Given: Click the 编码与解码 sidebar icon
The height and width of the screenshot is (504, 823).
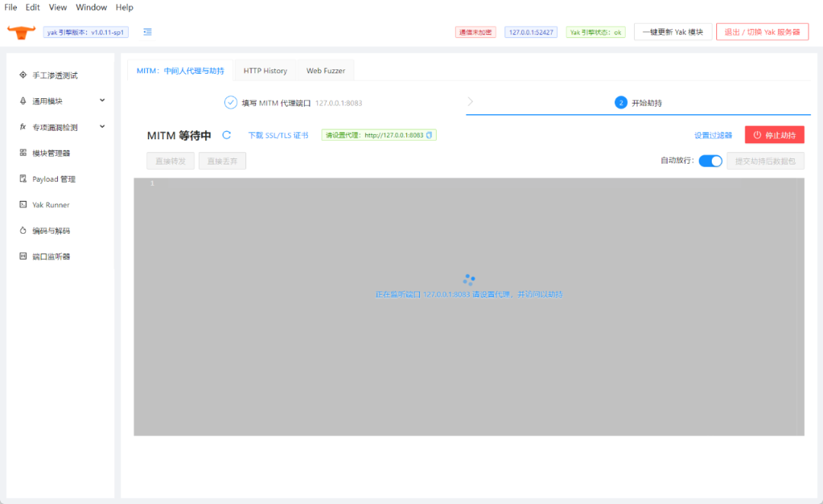Looking at the screenshot, I should pos(23,230).
